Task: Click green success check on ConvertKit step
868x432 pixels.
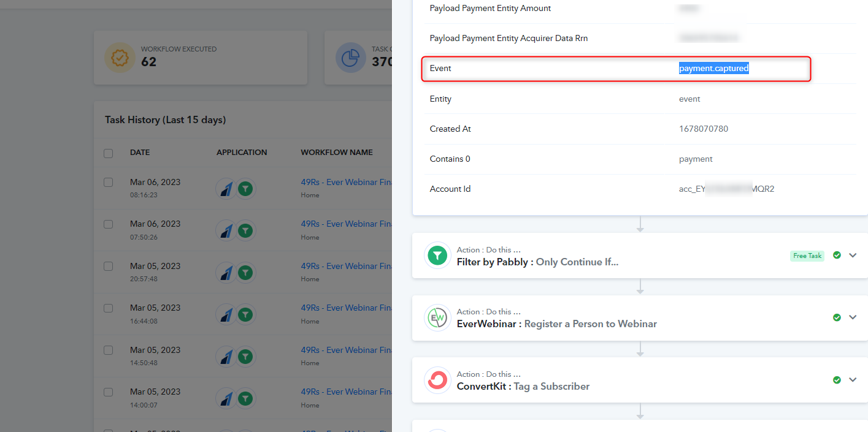Action: tap(837, 380)
